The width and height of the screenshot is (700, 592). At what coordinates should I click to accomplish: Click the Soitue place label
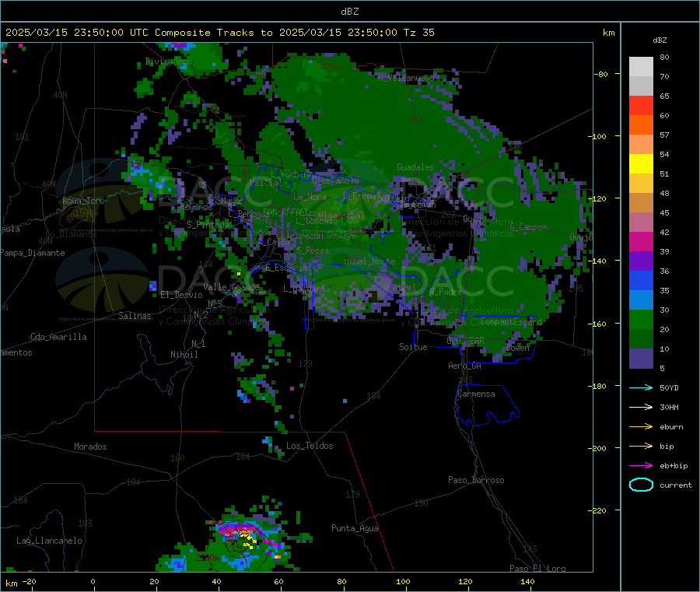413,347
